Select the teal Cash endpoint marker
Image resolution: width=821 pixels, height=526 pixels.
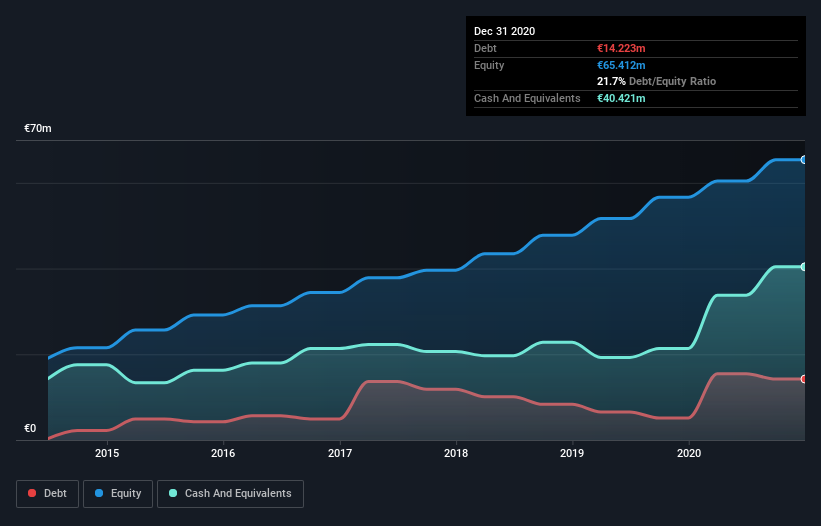click(x=803, y=267)
